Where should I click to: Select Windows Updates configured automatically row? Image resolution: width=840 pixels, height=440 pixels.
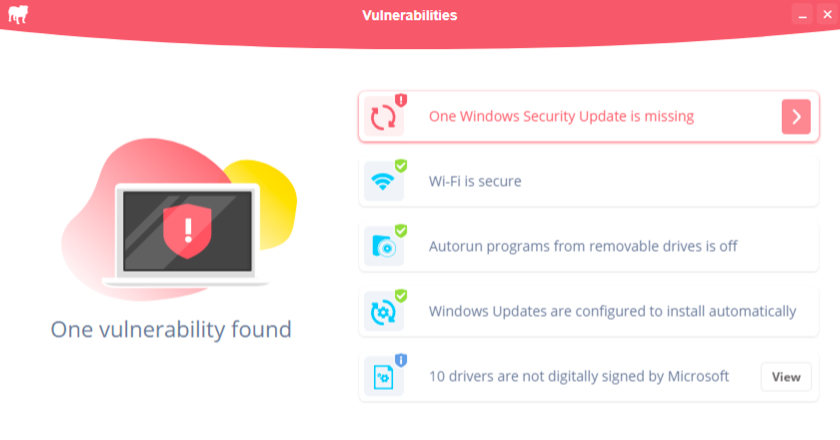[612, 311]
